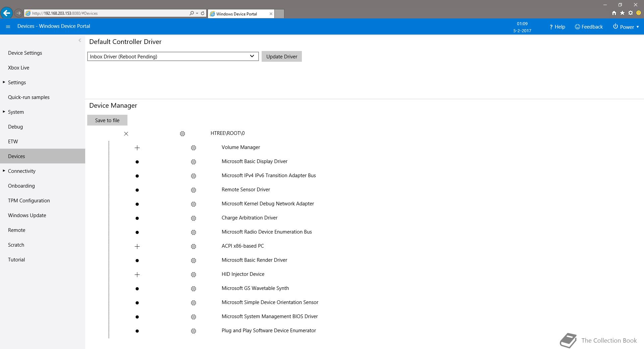644x349 pixels.
Task: Expand the System sidebar group
Action: [4, 112]
